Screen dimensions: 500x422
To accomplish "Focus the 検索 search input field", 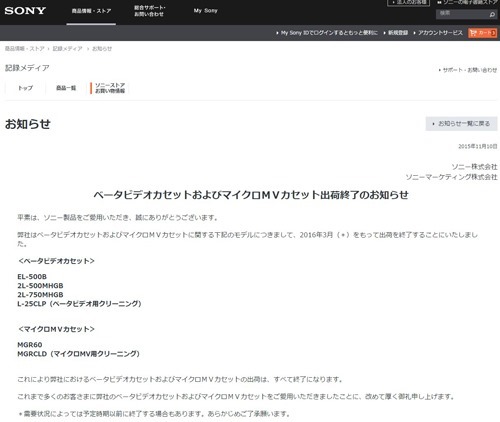I will point(463,14).
